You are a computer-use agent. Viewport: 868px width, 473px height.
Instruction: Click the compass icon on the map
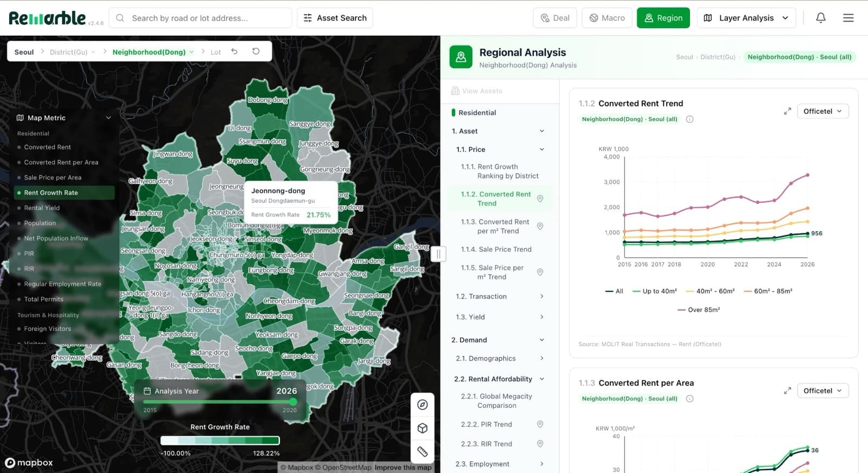(x=423, y=405)
